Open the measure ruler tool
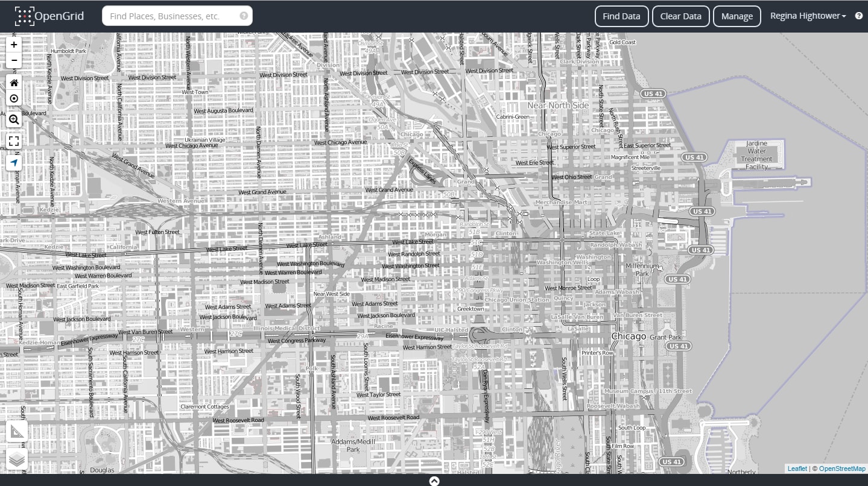Screen dimensions: 868x486 (x=17, y=432)
